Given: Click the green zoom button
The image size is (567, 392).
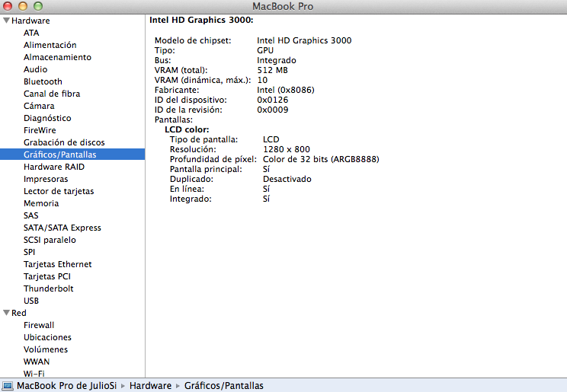Looking at the screenshot, I should point(38,6).
